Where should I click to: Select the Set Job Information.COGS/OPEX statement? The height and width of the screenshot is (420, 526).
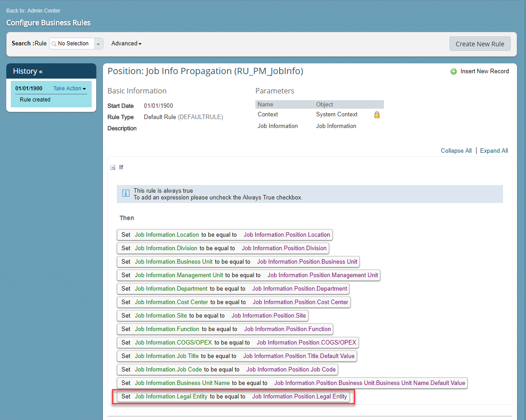pos(237,343)
